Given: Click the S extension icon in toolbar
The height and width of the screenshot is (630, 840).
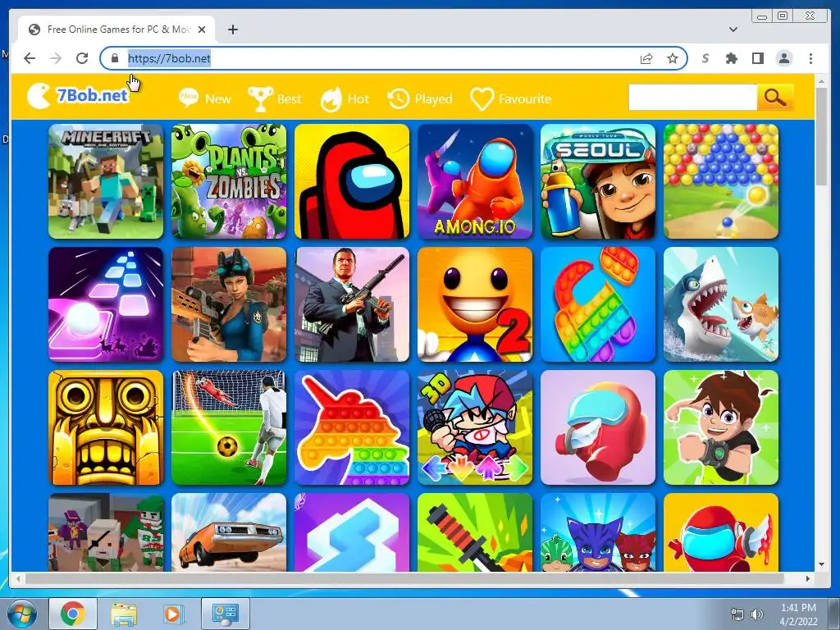Looking at the screenshot, I should [705, 58].
